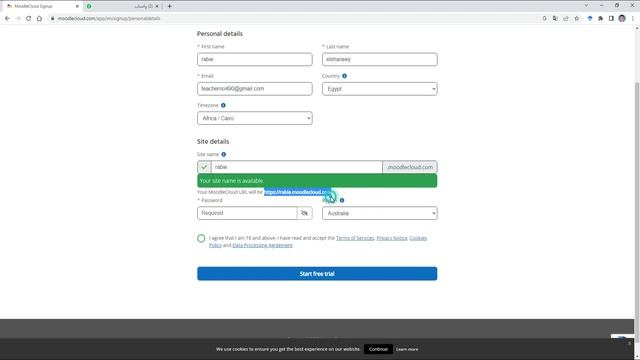
Task: Go back with the browser back arrow
Action: [7, 18]
